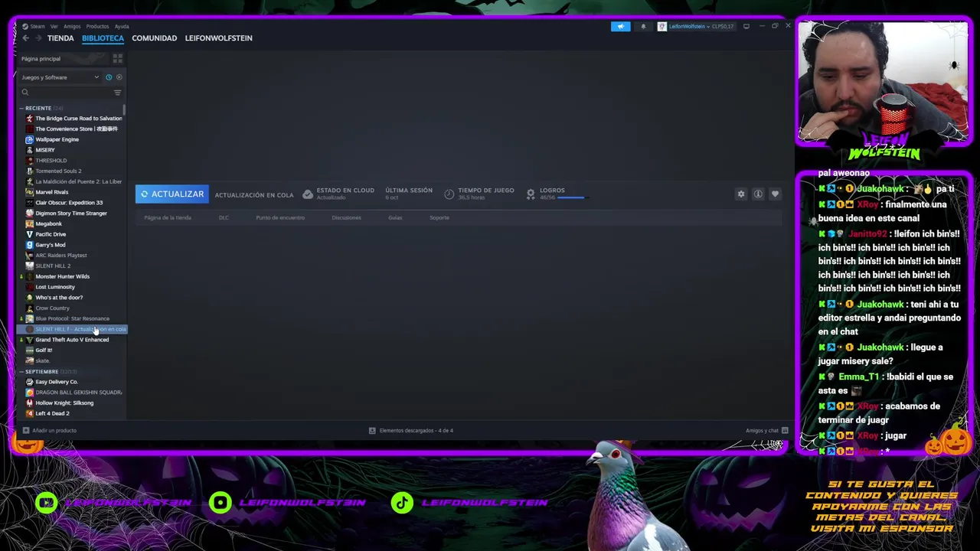
Task: Click the blue ACTUALIZAR button
Action: coord(171,194)
